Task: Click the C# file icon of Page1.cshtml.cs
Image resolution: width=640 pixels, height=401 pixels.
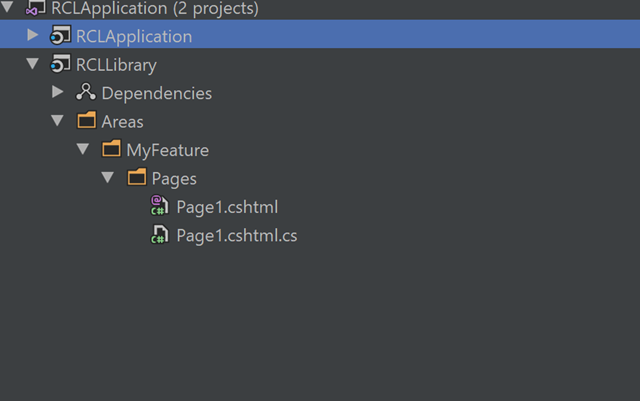Action: coord(159,234)
